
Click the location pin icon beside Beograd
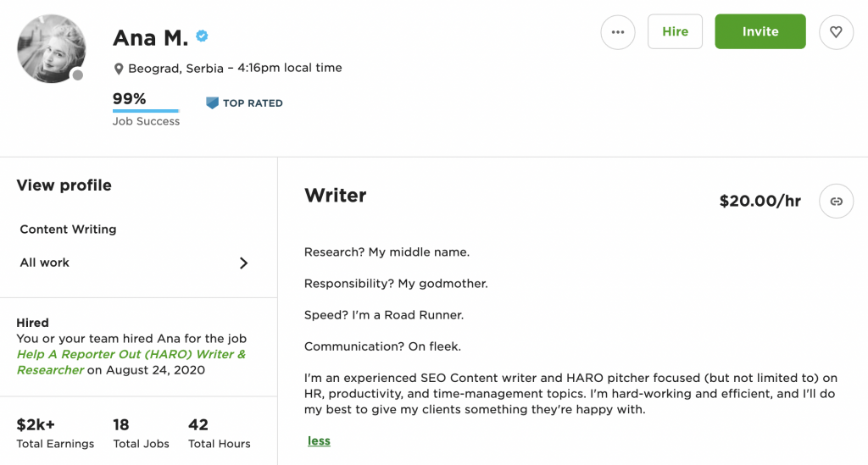tap(119, 69)
